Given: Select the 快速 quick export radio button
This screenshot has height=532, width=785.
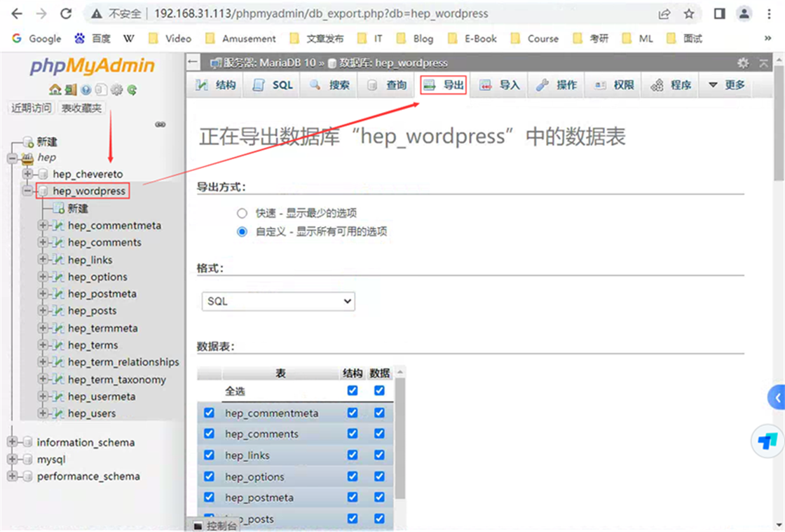Looking at the screenshot, I should (x=242, y=213).
